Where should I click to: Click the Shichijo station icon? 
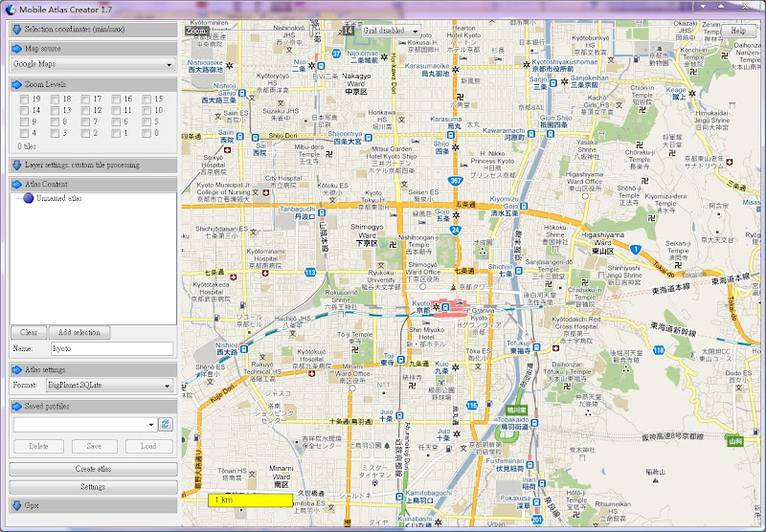(x=518, y=271)
